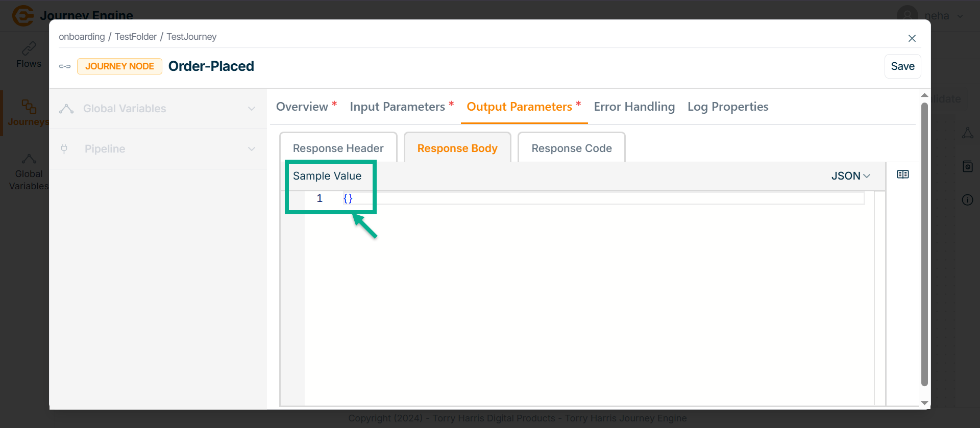Image resolution: width=980 pixels, height=428 pixels.
Task: Select the Response Header sub-tab
Action: 338,148
